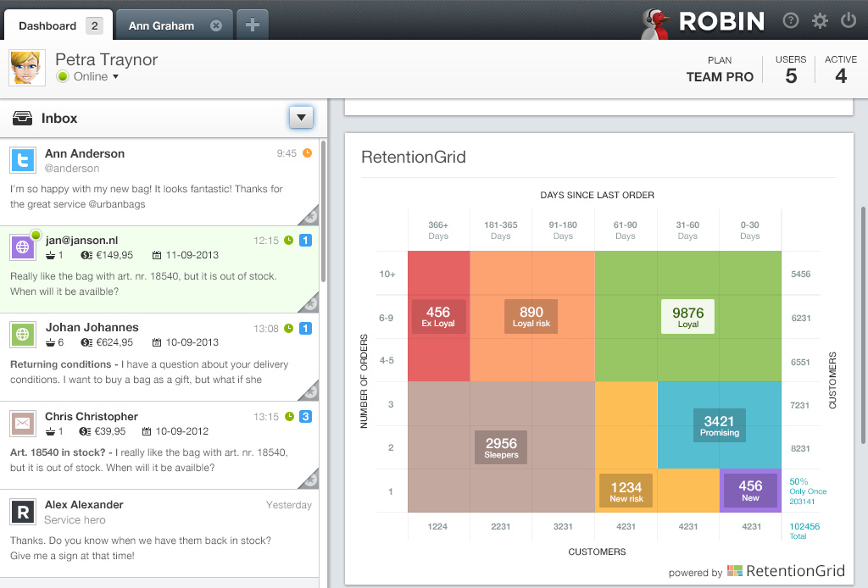Click green clock icon beside 12:15
This screenshot has height=588, width=868.
pyautogui.click(x=288, y=240)
